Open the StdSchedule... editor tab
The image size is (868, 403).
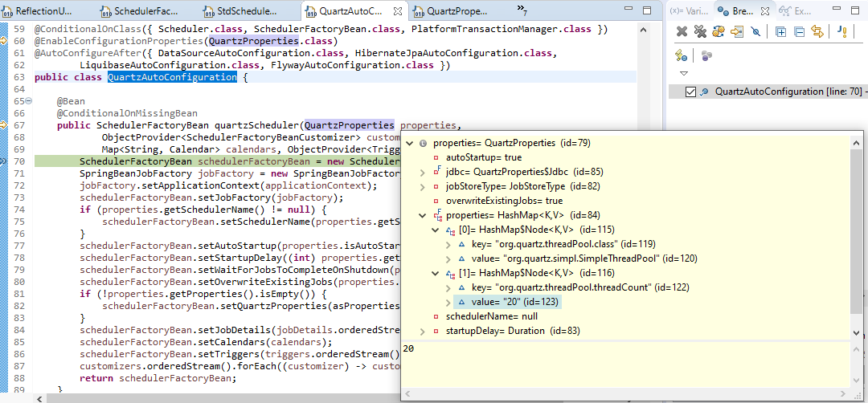point(240,10)
